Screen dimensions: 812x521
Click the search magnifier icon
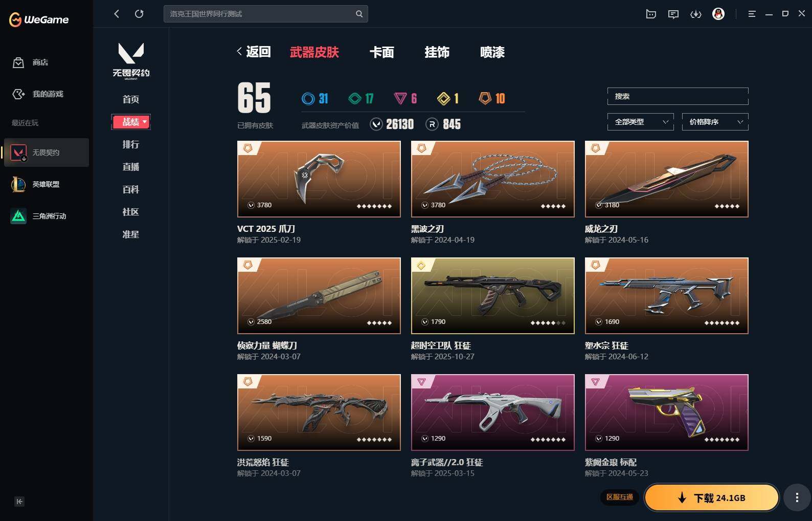tap(359, 14)
